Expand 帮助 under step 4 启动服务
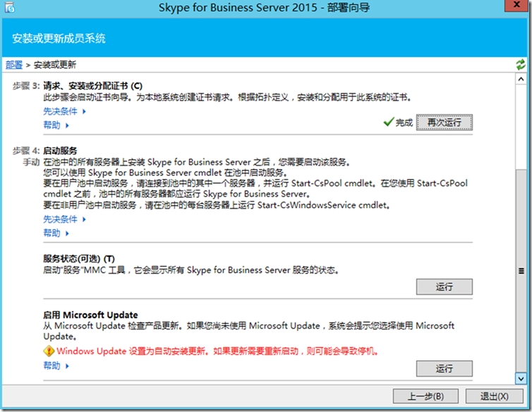Screen dimensions: 532x412 (x=56, y=233)
